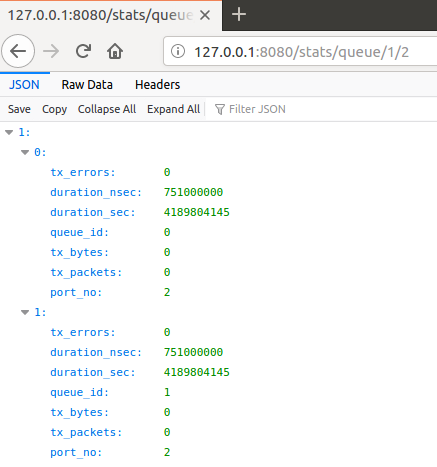Image resolution: width=437 pixels, height=467 pixels.
Task: Collapse the array item 0 node
Action: (x=25, y=153)
